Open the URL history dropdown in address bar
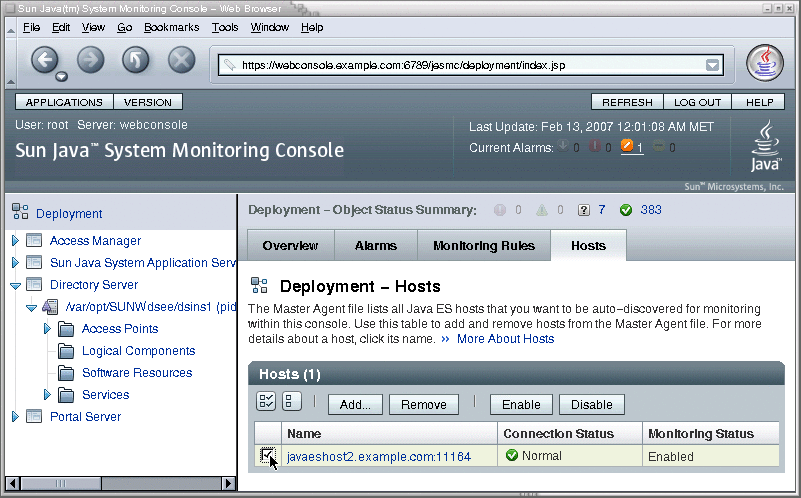The width and height of the screenshot is (801, 498). [x=712, y=65]
